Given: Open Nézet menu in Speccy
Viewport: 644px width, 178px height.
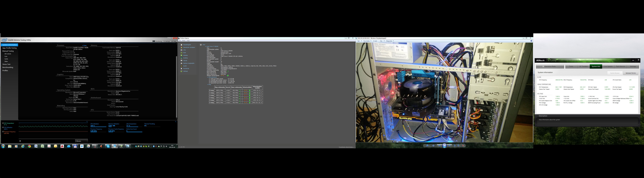Looking at the screenshot, I should click(x=184, y=41).
